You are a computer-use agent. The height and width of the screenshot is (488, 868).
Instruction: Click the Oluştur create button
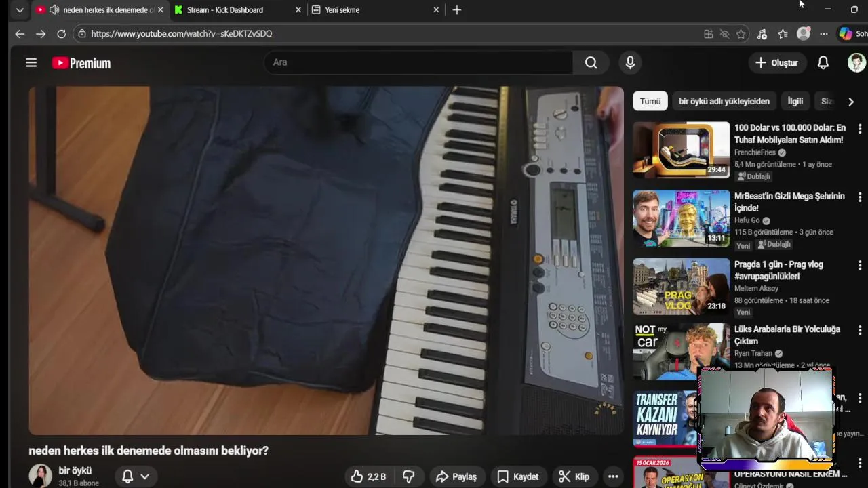[x=776, y=62]
